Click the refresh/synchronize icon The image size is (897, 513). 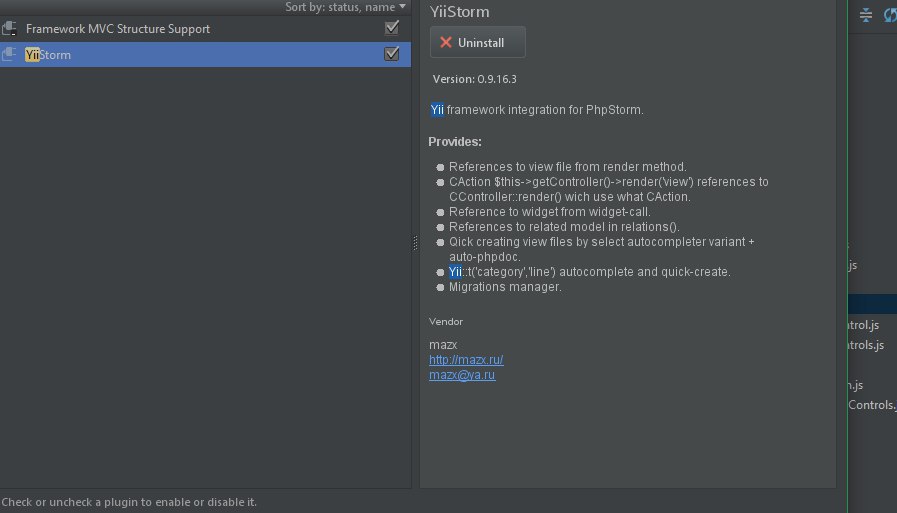[889, 15]
